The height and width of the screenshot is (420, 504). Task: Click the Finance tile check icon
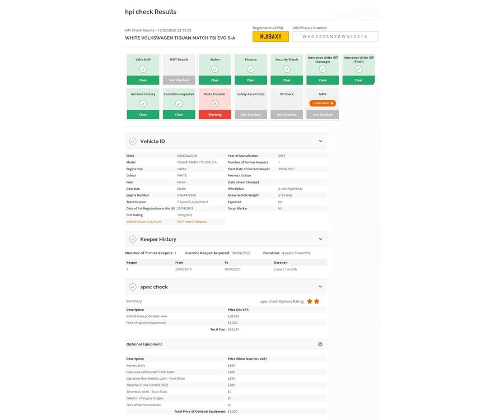click(x=251, y=69)
